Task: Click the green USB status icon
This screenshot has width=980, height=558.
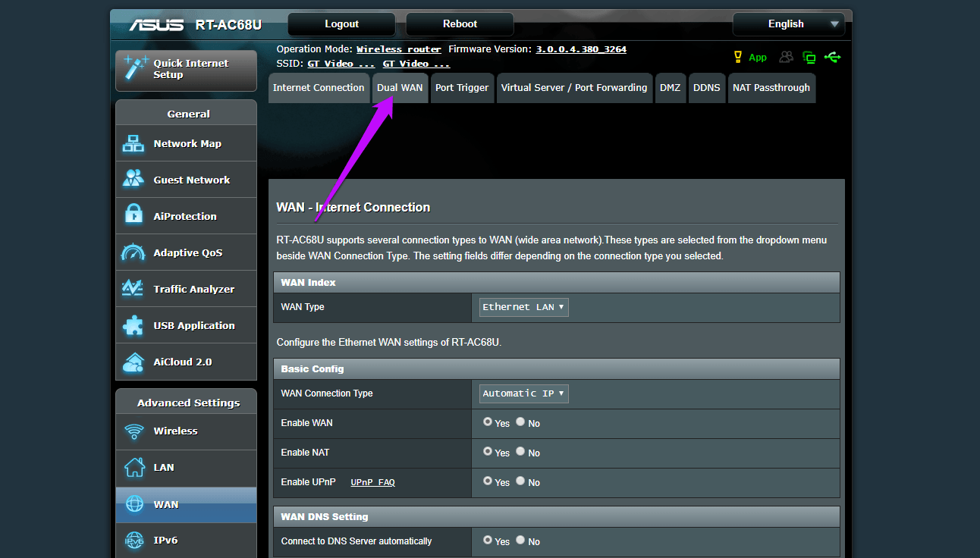Action: coord(833,57)
